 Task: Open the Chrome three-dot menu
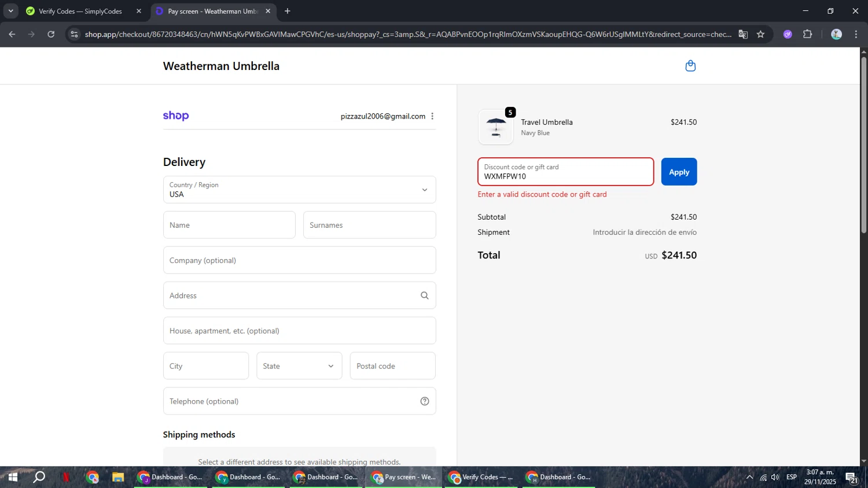pos(856,34)
